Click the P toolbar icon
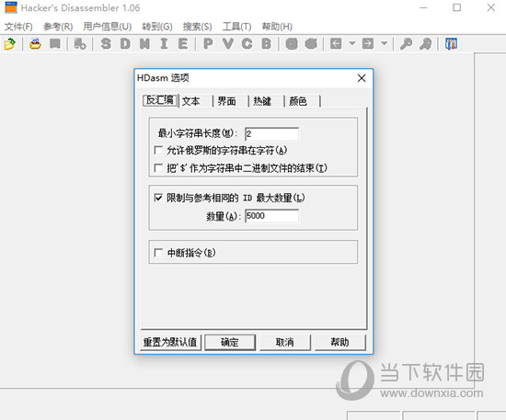Image resolution: width=506 pixels, height=420 pixels. (x=209, y=43)
